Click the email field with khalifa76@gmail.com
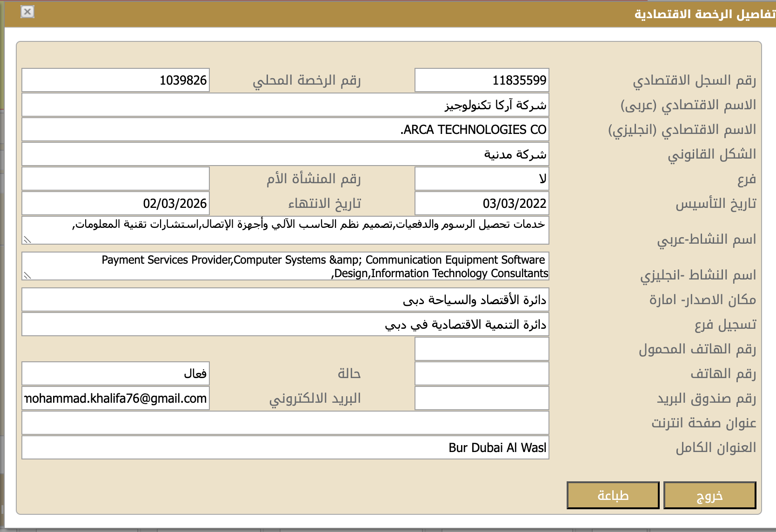Screen dimensions: 776x532 pyautogui.click(x=116, y=398)
